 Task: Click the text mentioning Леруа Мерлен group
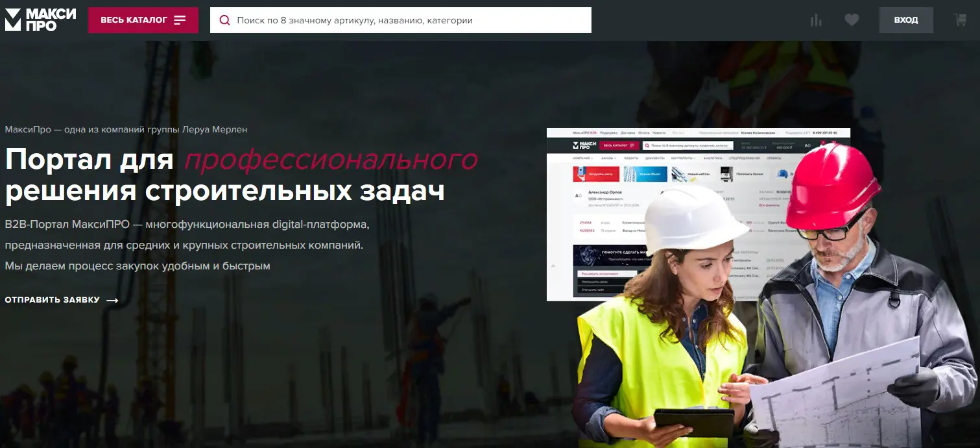pyautogui.click(x=126, y=129)
